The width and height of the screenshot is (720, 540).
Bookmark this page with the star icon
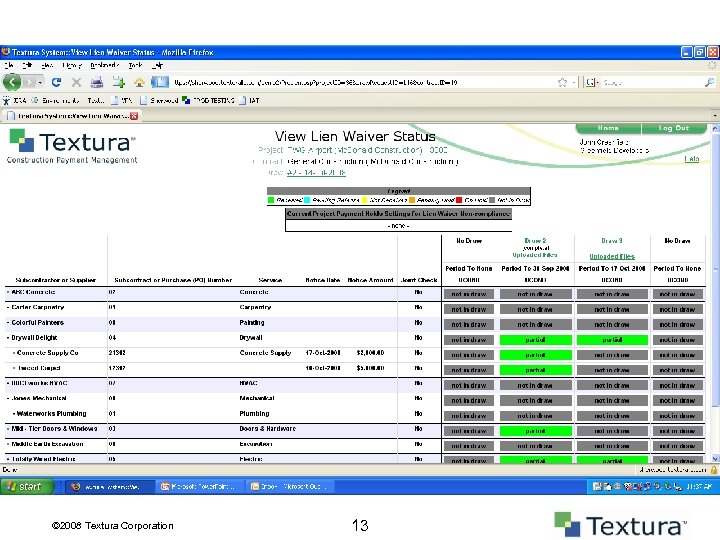562,82
